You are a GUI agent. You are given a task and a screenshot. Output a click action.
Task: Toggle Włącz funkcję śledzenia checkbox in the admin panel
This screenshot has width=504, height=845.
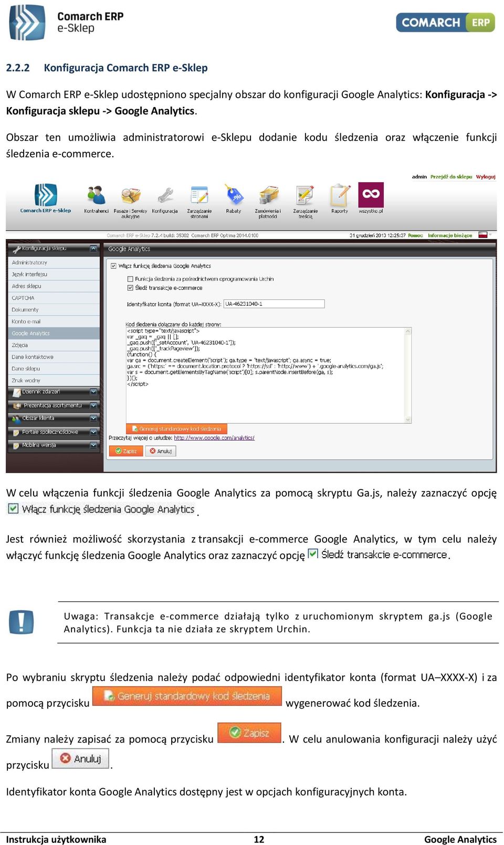click(113, 266)
